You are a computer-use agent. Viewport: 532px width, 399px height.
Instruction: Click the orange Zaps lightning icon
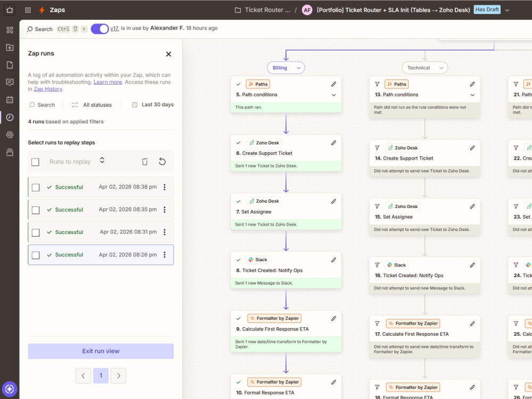pos(41,10)
